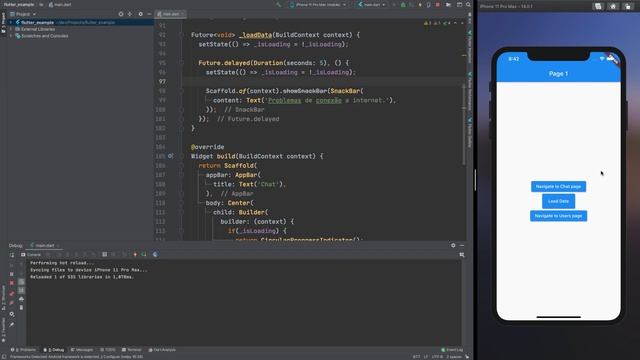This screenshot has height=360, width=640.
Task: Toggle the Flutter Outline right side tab
Action: (470, 133)
